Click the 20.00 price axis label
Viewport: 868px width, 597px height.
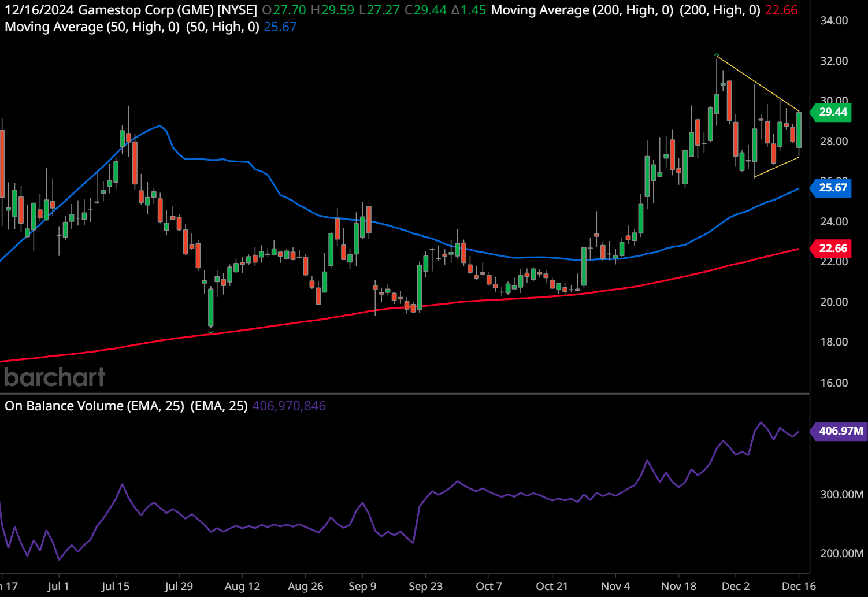click(834, 302)
